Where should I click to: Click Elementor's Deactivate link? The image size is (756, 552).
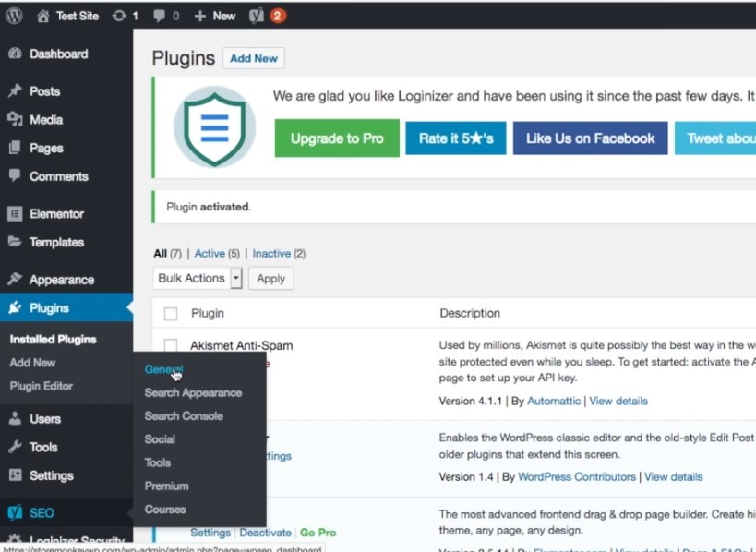[265, 533]
